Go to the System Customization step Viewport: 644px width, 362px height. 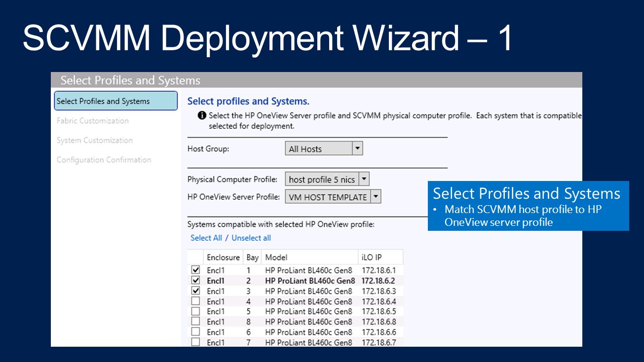pos(95,141)
